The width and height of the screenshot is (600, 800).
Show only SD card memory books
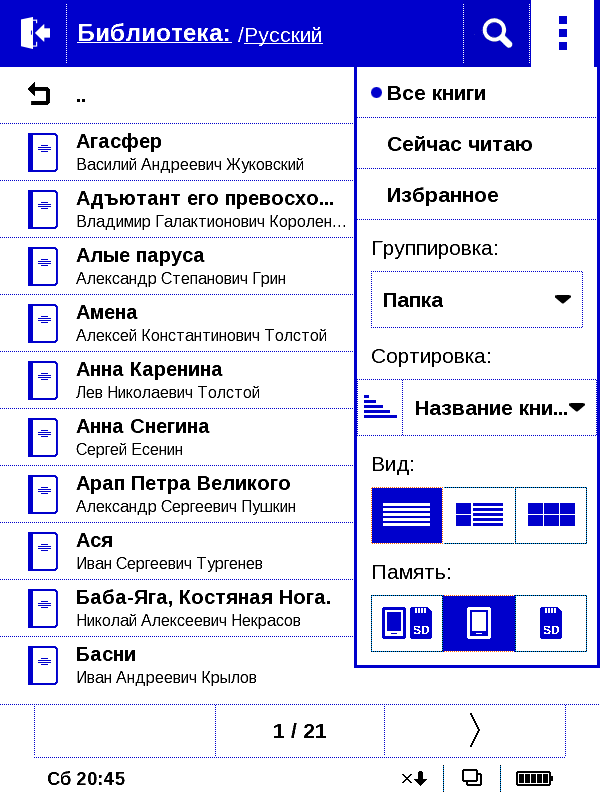click(551, 623)
